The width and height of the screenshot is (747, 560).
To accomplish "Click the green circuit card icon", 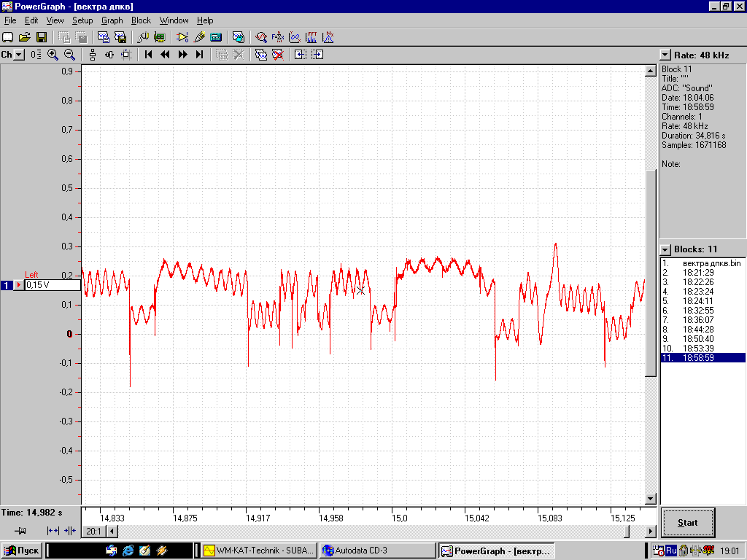I will click(160, 37).
